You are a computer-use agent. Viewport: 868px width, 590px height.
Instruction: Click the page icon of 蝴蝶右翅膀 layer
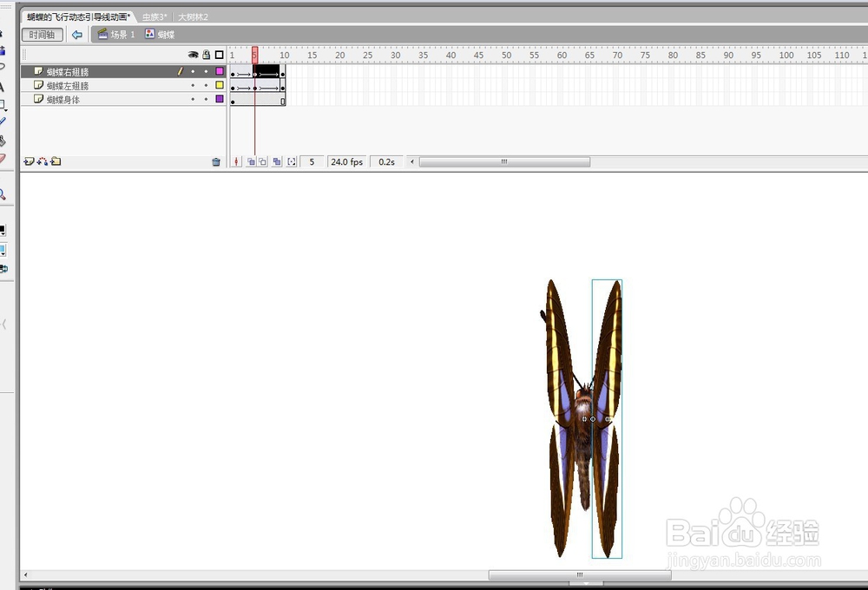tap(38, 71)
